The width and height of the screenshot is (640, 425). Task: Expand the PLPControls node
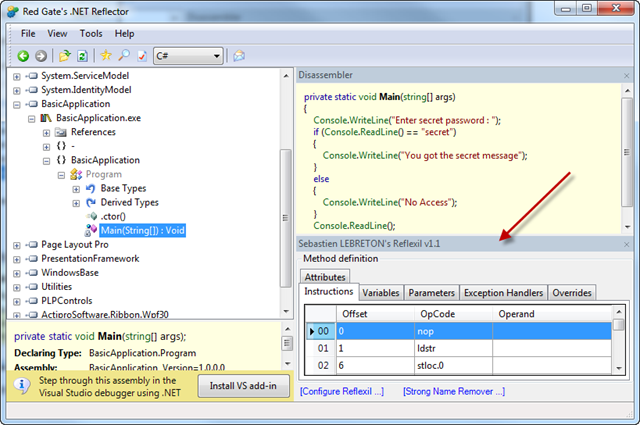click(x=17, y=302)
